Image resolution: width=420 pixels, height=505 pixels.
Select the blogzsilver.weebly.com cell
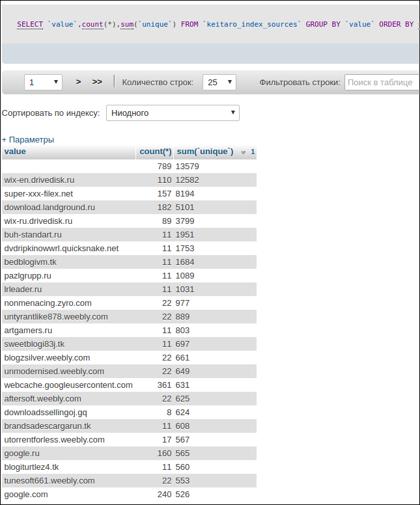click(68, 358)
